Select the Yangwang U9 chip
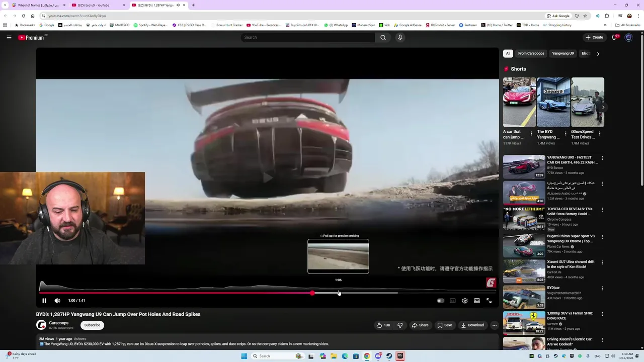The width and height of the screenshot is (644, 362). [563, 53]
